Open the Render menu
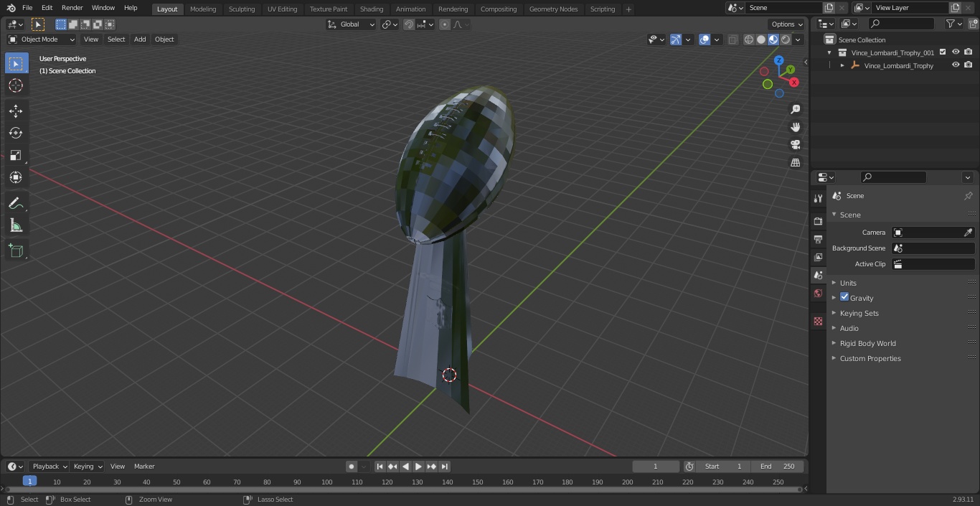This screenshot has width=980, height=506. click(x=72, y=8)
